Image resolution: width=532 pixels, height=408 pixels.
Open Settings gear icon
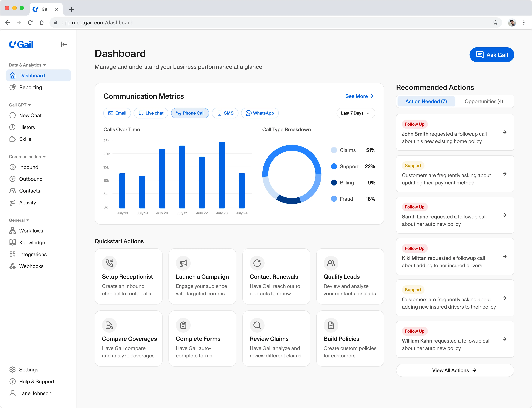(13, 370)
